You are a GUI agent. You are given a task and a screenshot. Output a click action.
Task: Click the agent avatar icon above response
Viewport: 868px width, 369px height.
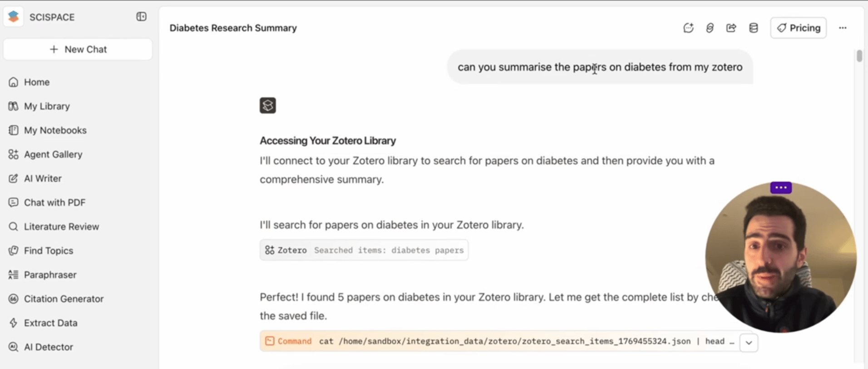click(268, 106)
